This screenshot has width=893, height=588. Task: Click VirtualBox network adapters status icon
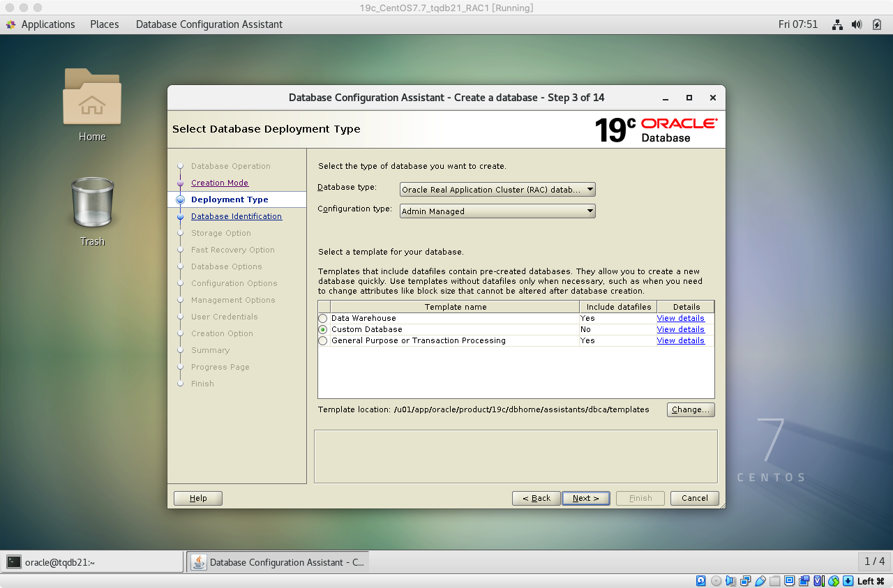click(x=745, y=581)
